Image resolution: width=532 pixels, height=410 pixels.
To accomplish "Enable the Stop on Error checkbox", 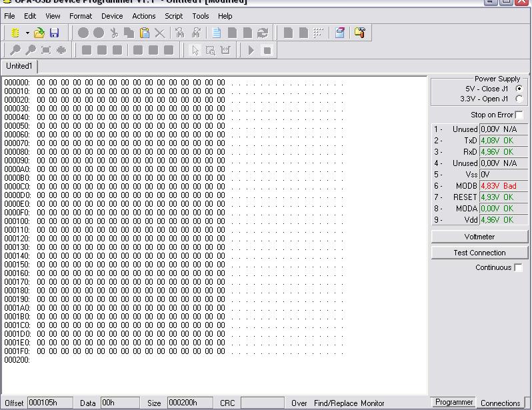I will [x=519, y=115].
